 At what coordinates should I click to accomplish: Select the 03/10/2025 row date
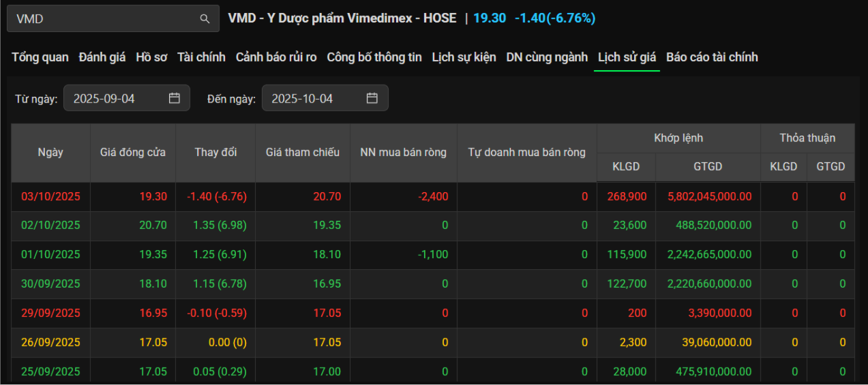point(50,196)
